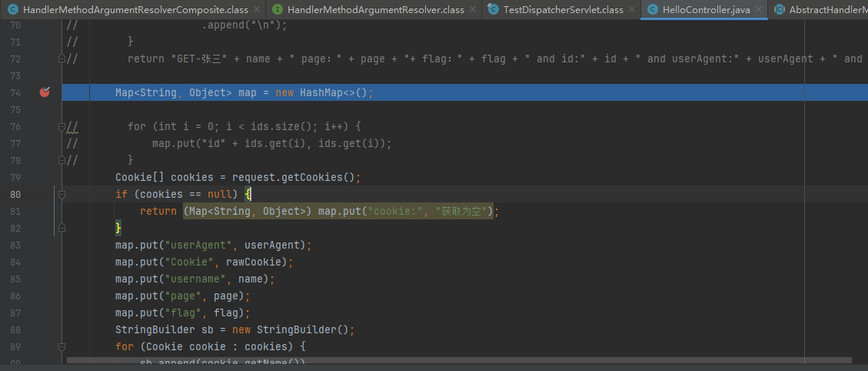The image size is (868, 371).
Task: Close HandlerMethodArgumentResolverComposite.class tab
Action: (x=256, y=10)
